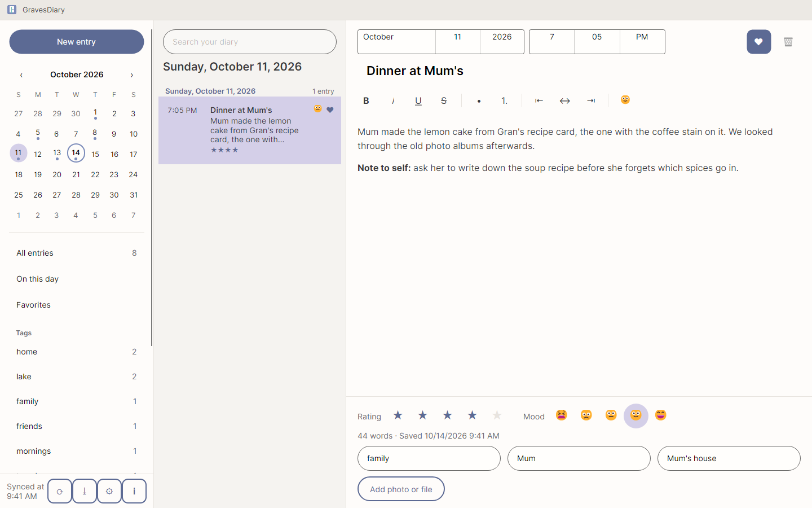Open settings with the gear icon

pyautogui.click(x=109, y=491)
